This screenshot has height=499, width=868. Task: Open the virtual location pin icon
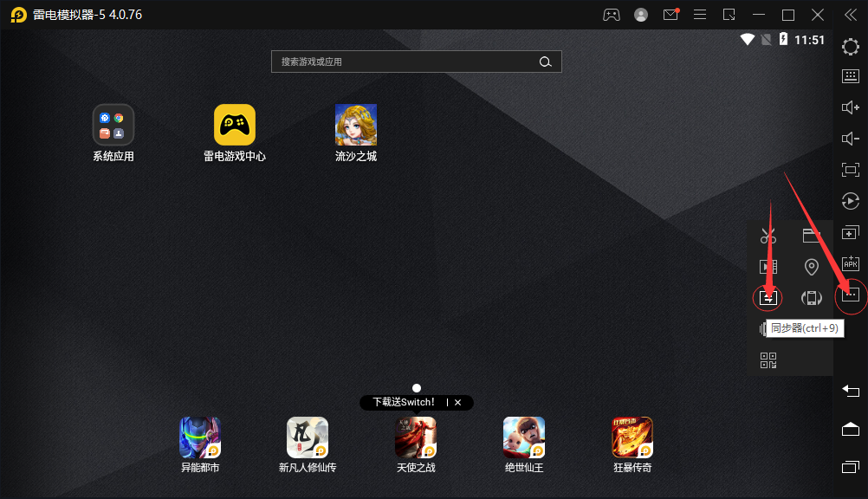tap(812, 267)
